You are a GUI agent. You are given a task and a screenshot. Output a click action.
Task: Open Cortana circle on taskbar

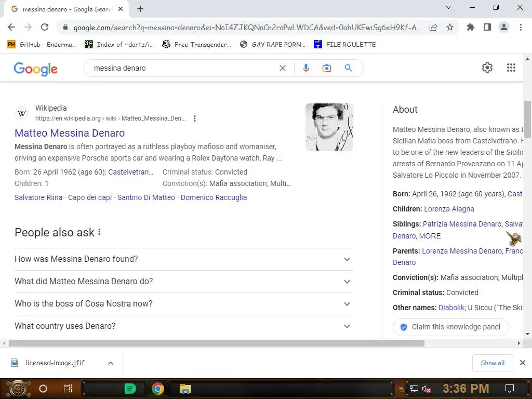pos(43,389)
